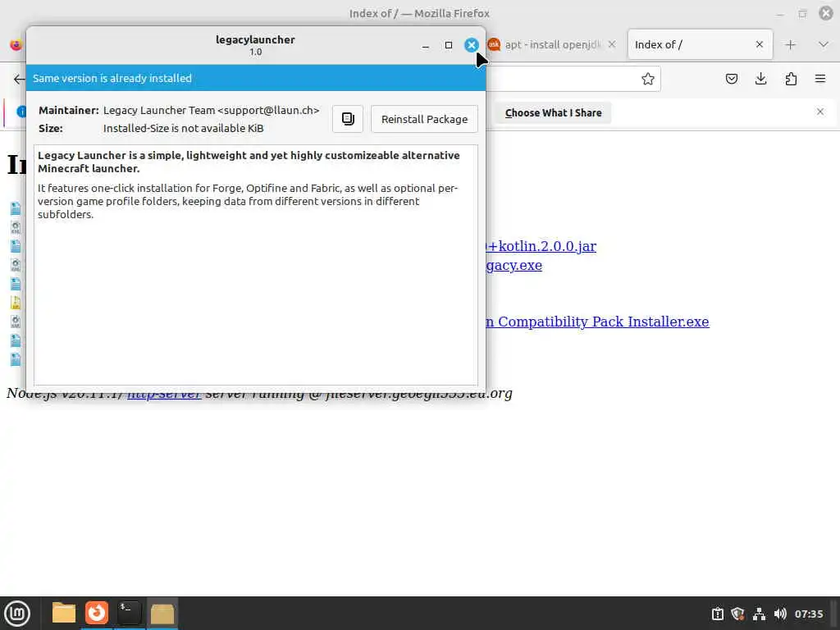Image resolution: width=840 pixels, height=630 pixels.
Task: Close the 'Index of /' tab
Action: (x=759, y=44)
